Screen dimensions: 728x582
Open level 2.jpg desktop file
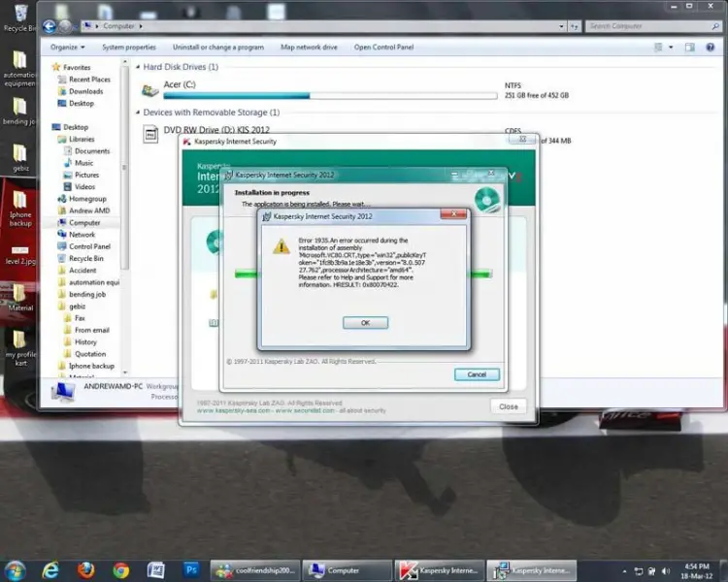click(20, 255)
